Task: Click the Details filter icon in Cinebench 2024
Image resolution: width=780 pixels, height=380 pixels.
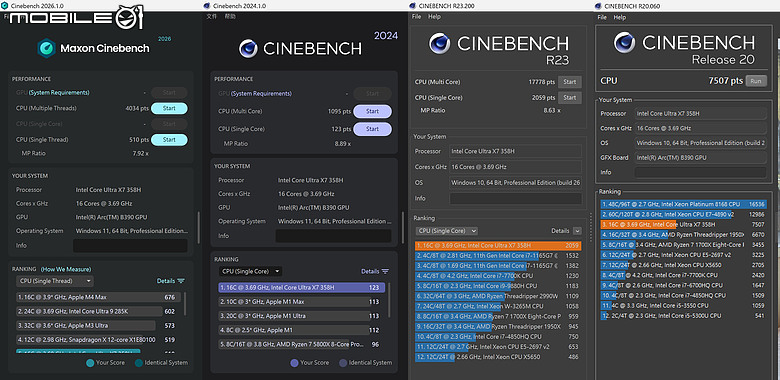Action: pyautogui.click(x=385, y=272)
